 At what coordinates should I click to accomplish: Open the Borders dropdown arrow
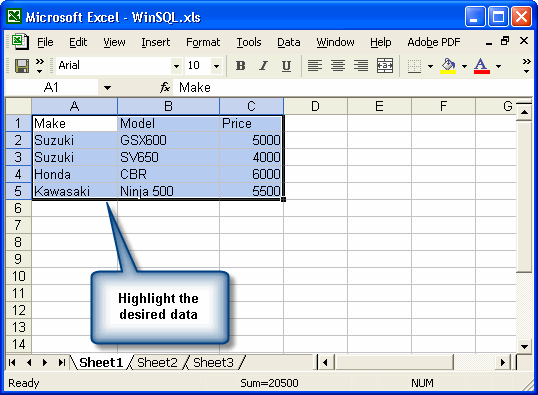pos(430,66)
